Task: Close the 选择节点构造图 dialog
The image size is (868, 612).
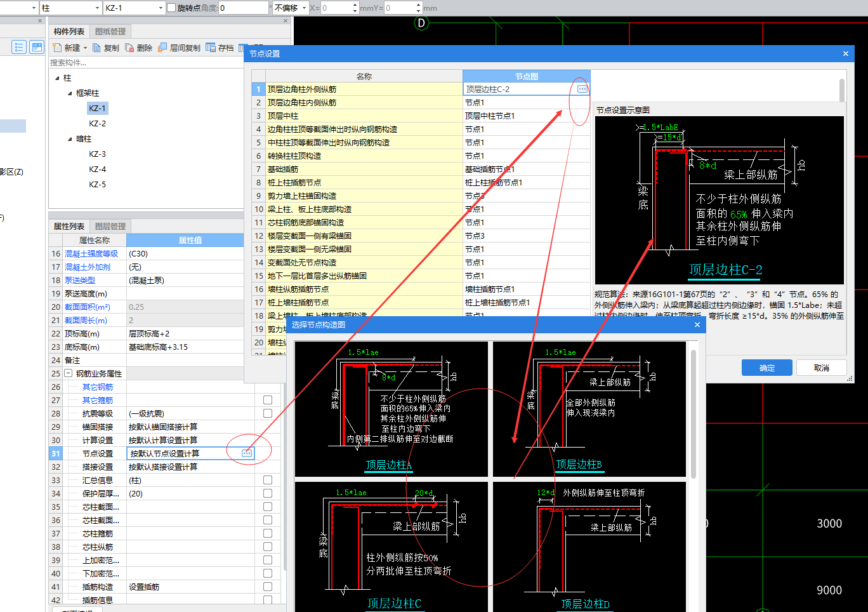Action: tap(697, 324)
